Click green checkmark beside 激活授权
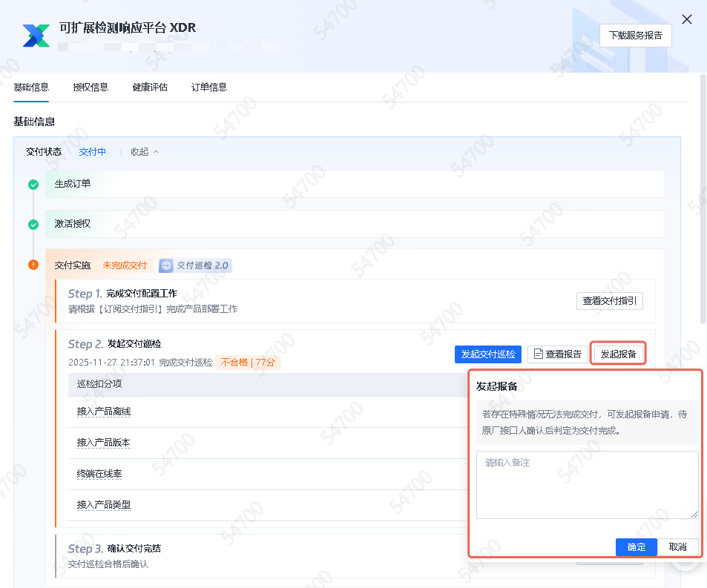The image size is (707, 588). [33, 225]
